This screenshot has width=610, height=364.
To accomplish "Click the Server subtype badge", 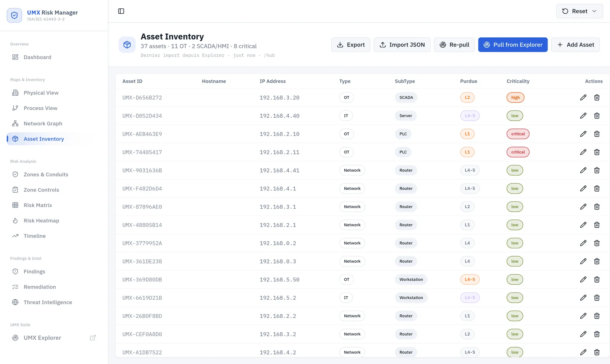I will 406,116.
